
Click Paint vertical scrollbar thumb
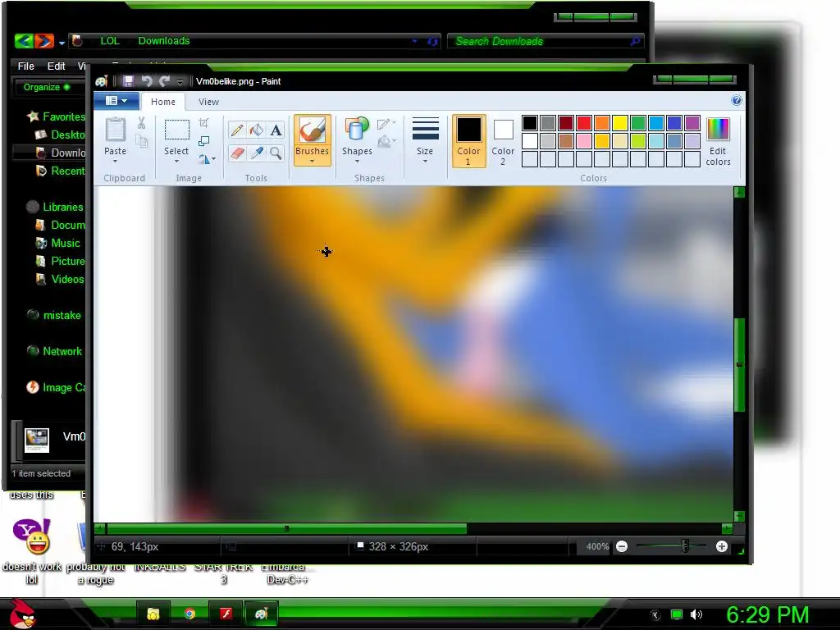point(739,364)
